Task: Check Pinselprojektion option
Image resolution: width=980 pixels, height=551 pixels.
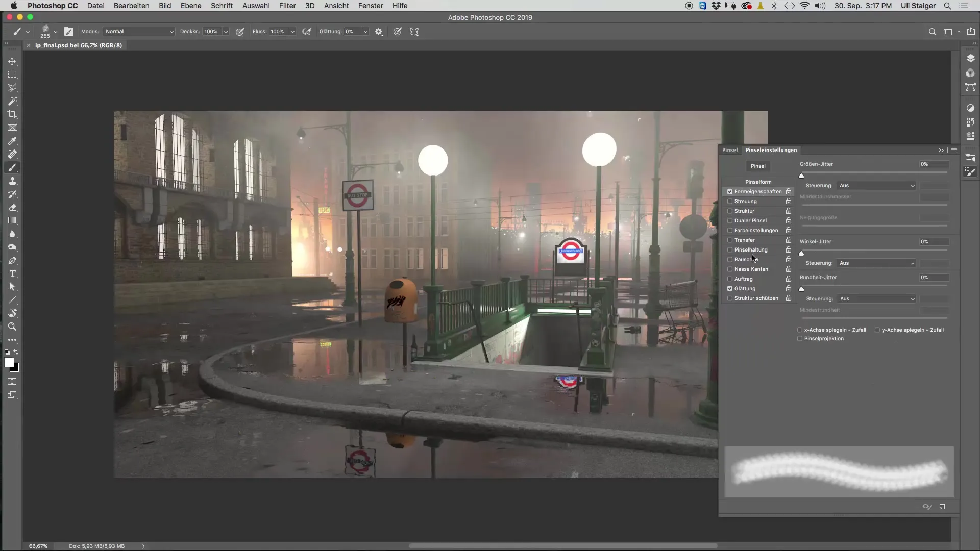Action: pos(800,339)
